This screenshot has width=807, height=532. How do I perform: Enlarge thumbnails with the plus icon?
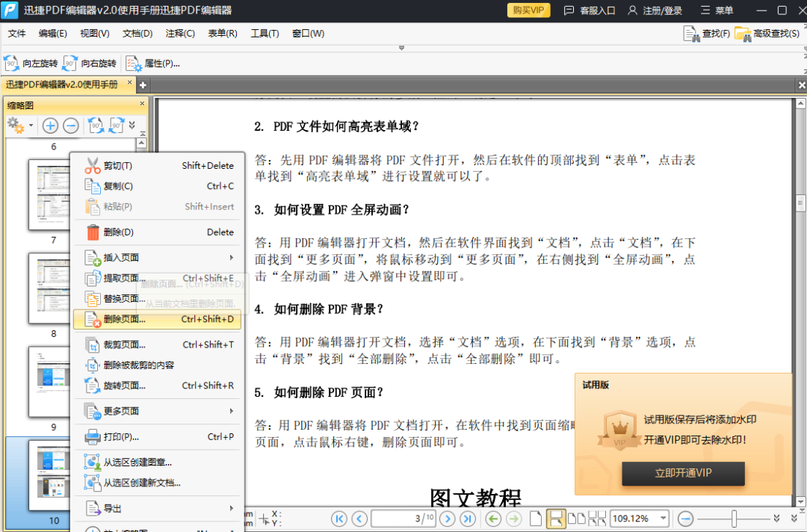pos(50,126)
